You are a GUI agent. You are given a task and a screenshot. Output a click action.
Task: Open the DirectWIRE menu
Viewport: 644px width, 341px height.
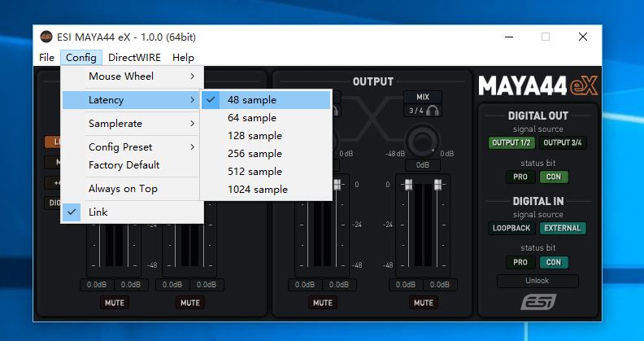tap(134, 58)
